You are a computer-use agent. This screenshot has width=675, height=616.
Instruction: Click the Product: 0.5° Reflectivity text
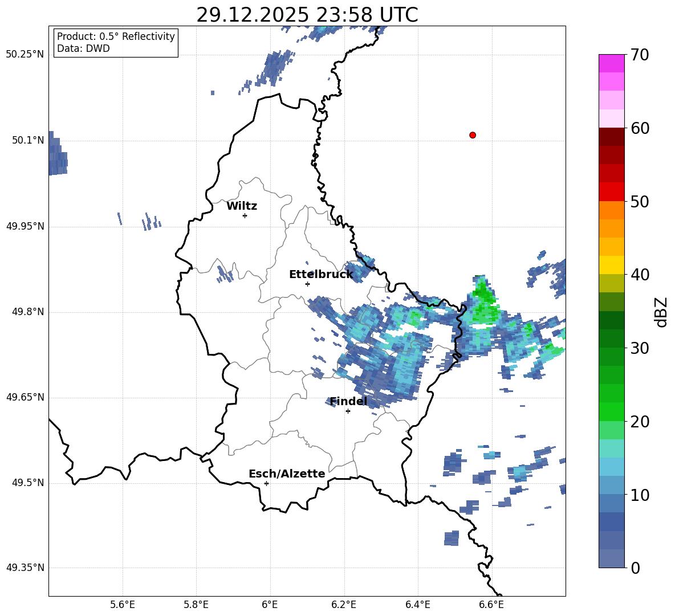(116, 36)
